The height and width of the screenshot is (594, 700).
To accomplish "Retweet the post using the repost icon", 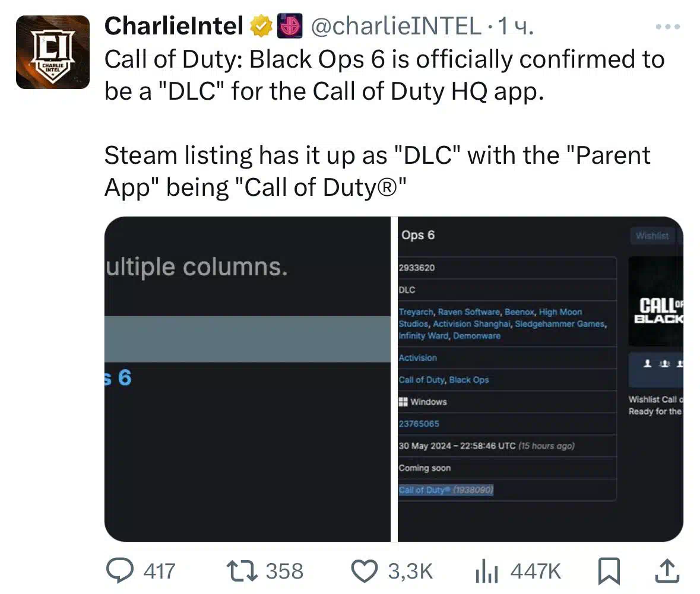I will pyautogui.click(x=242, y=571).
